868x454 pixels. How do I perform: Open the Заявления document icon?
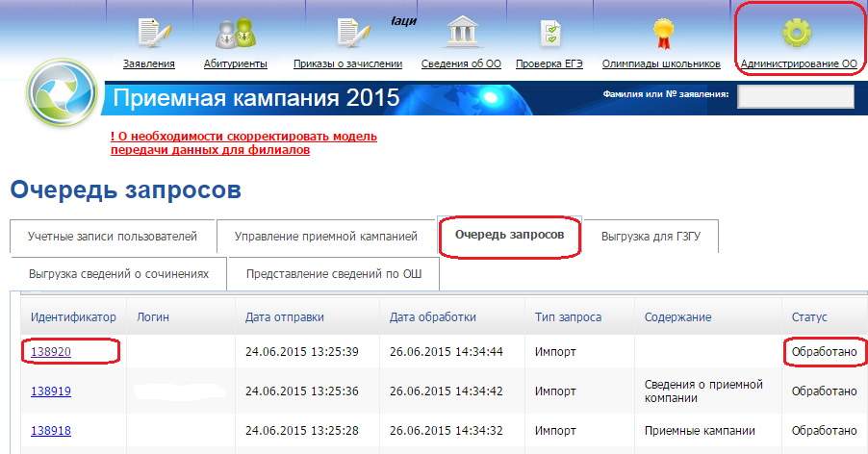[153, 33]
